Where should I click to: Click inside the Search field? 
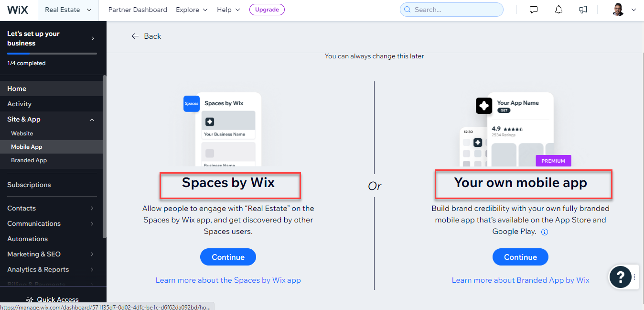451,10
